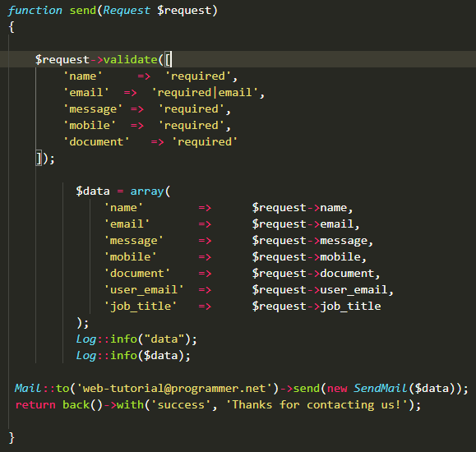Click the Log::info($data) statement
The image size is (476, 452).
[133, 356]
